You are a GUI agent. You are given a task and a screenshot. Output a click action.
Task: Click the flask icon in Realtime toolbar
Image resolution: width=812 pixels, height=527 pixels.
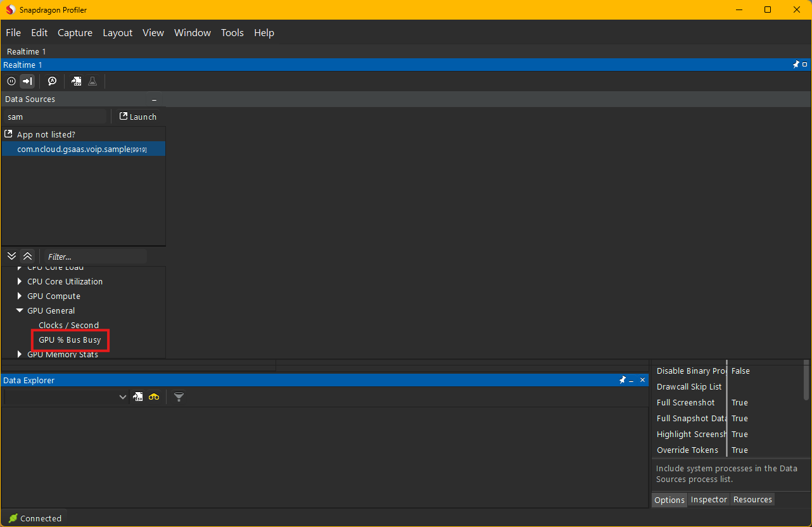pyautogui.click(x=92, y=81)
